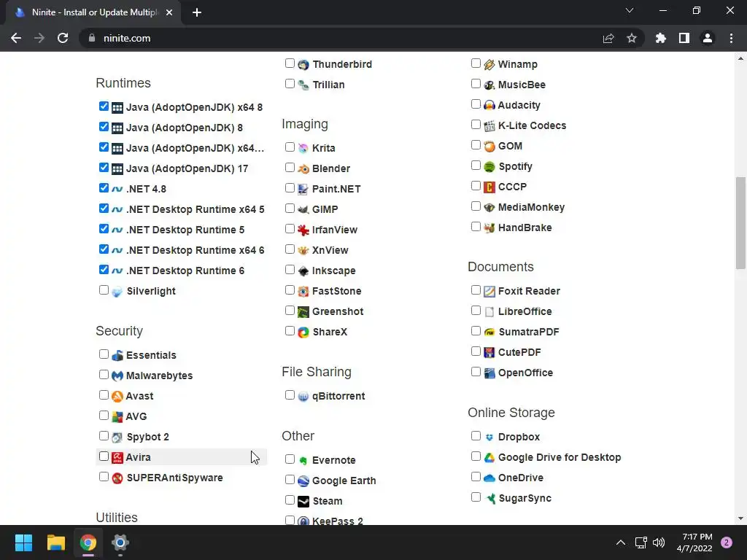Open taskbar volume speaker icon
Image resolution: width=747 pixels, height=560 pixels.
pos(659,542)
